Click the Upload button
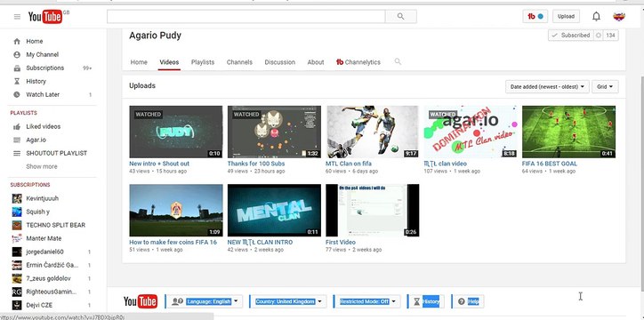 [566, 16]
